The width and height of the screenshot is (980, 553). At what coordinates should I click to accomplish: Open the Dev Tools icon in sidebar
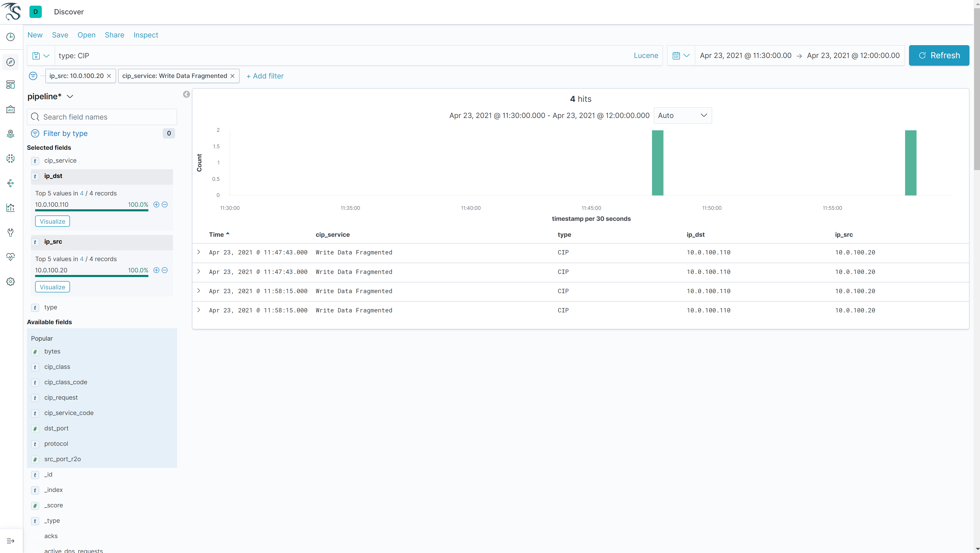pyautogui.click(x=11, y=232)
